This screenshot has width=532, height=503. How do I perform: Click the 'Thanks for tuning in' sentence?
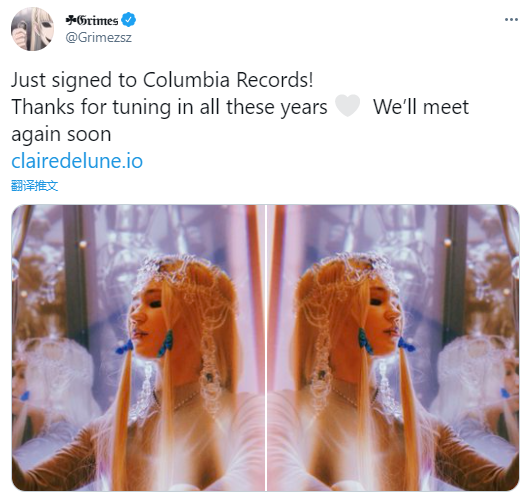169,107
